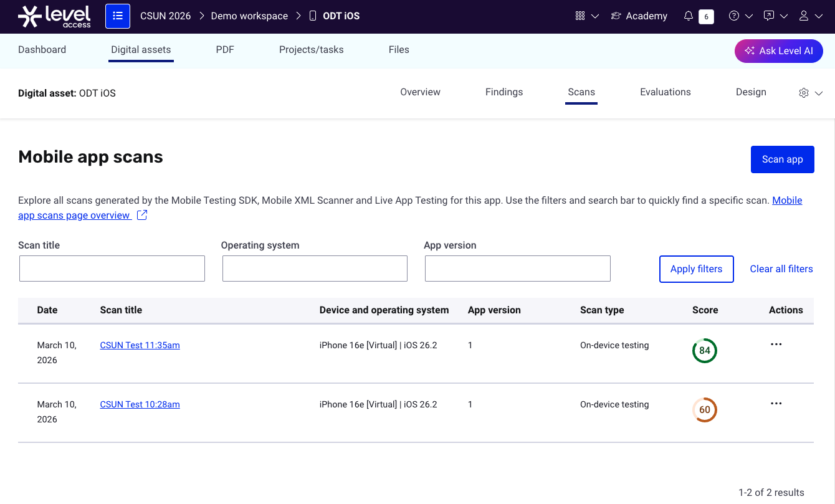Click the mobile device icon beside ODT iOS
Screen dimensions: 835x504
click(x=313, y=16)
